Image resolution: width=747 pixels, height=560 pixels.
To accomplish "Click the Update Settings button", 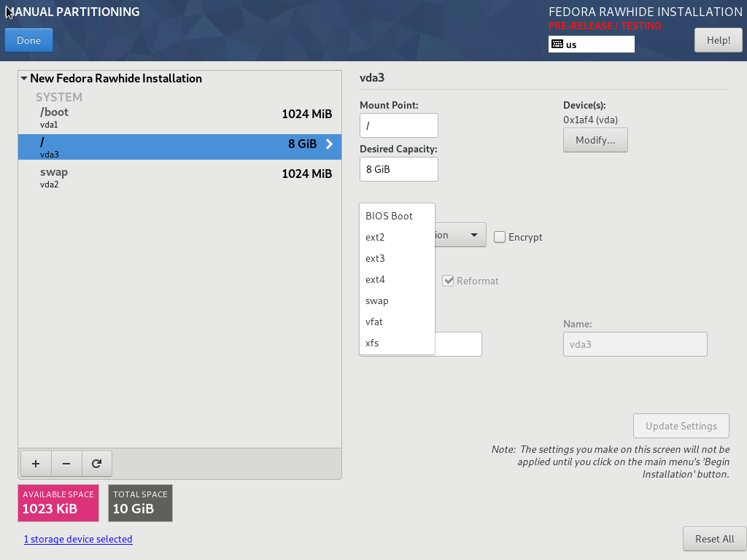I will 681,426.
